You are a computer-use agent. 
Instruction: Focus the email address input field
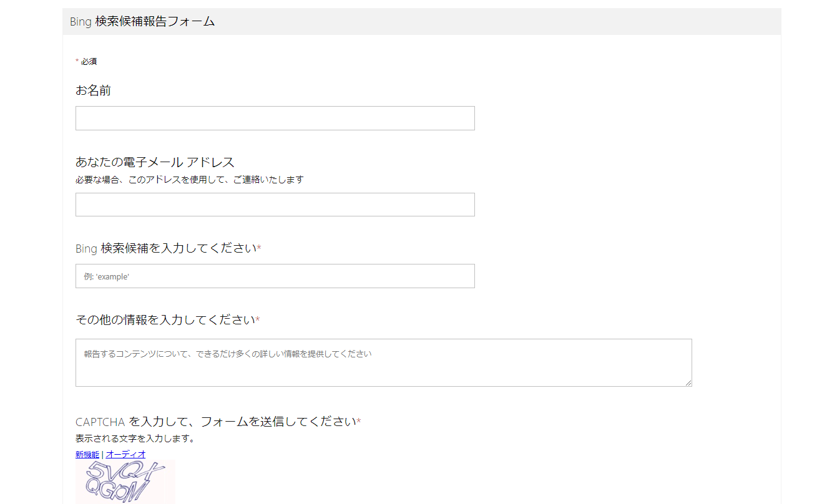[275, 205]
